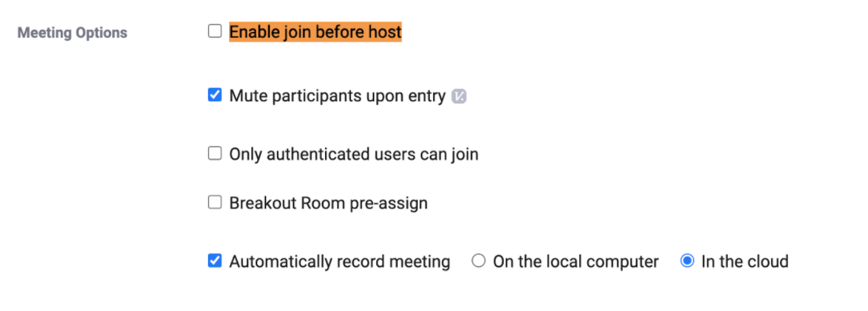Click the Only authenticated users can join label

(354, 154)
